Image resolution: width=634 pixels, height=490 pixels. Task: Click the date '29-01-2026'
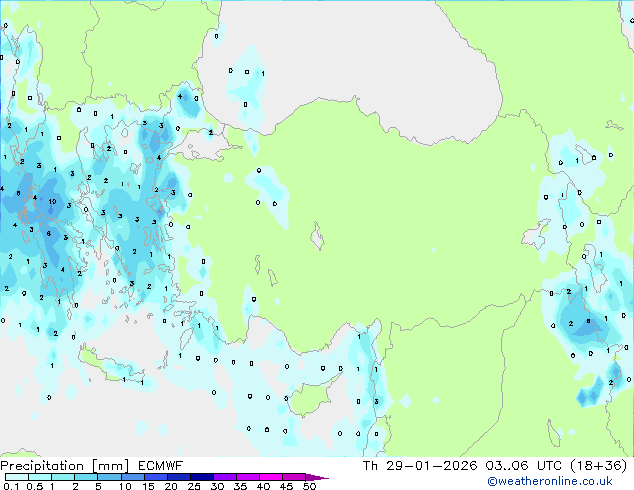pos(431,466)
